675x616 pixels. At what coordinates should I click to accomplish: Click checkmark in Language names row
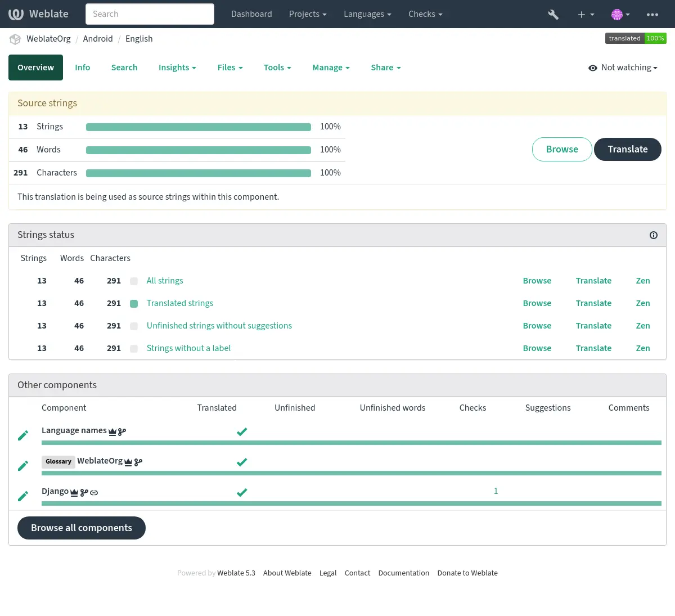click(242, 431)
